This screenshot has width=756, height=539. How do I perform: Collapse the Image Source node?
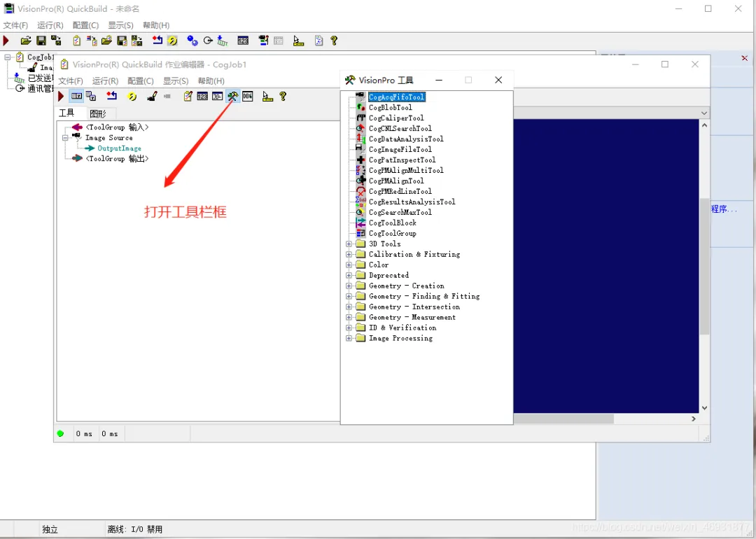65,138
